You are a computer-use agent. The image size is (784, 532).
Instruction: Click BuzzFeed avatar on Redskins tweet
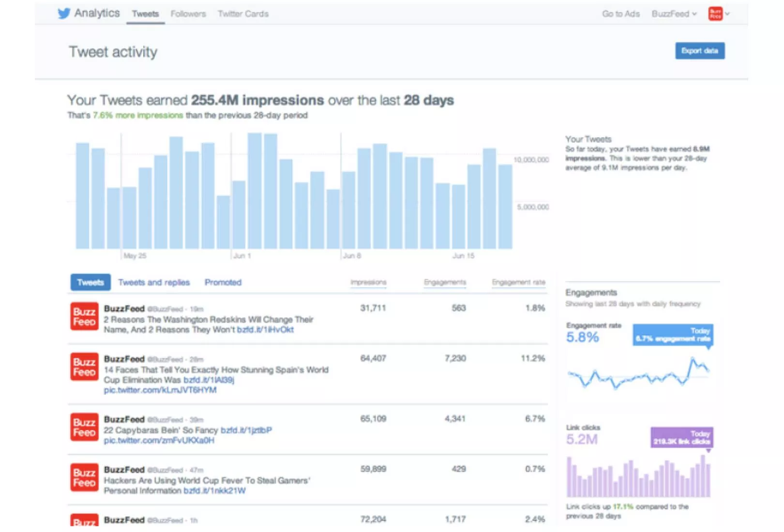tap(84, 316)
